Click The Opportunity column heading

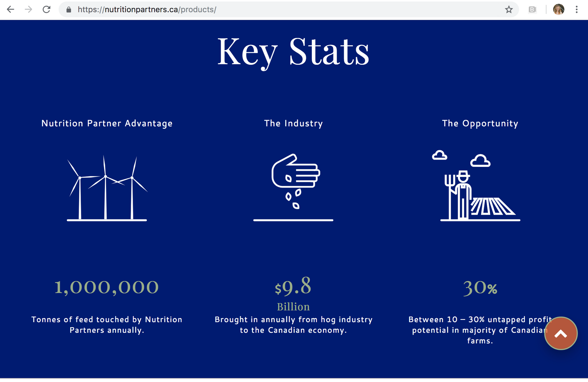tap(480, 123)
